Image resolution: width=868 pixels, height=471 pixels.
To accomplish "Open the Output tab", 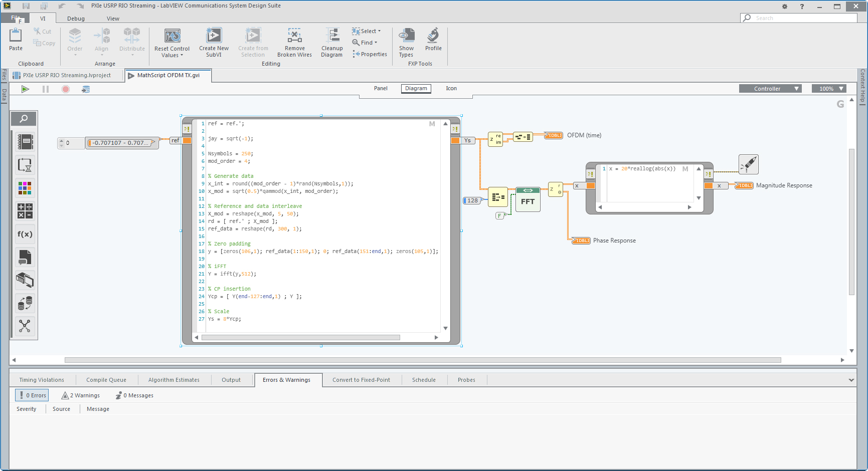I will (231, 380).
